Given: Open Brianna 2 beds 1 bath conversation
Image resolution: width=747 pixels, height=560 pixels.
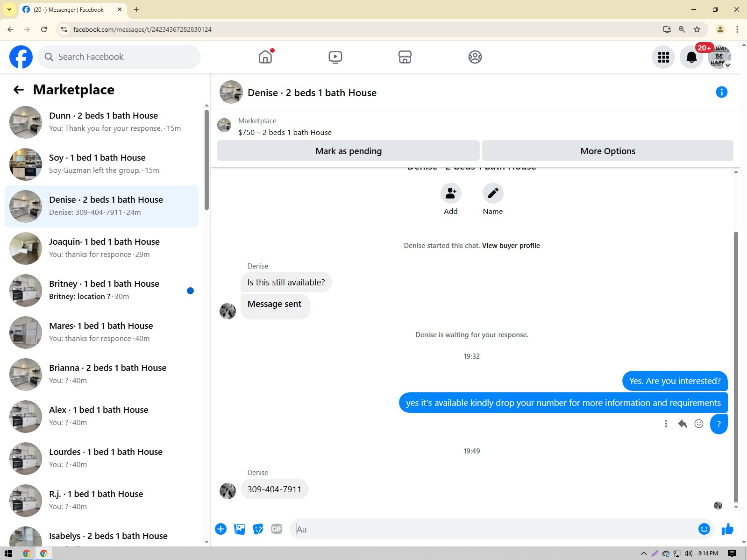Looking at the screenshot, I should tap(101, 375).
